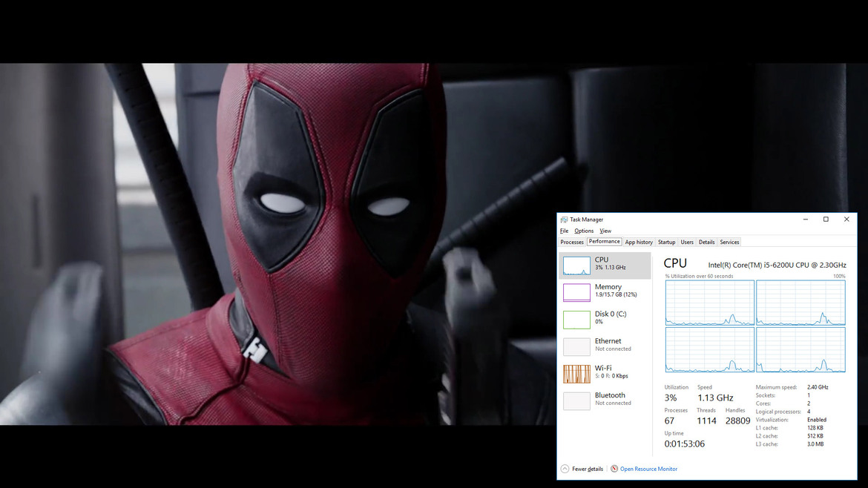Select the Disk 0 (C:) graph thumbnail
Viewport: 868px width, 488px height.
tap(576, 320)
